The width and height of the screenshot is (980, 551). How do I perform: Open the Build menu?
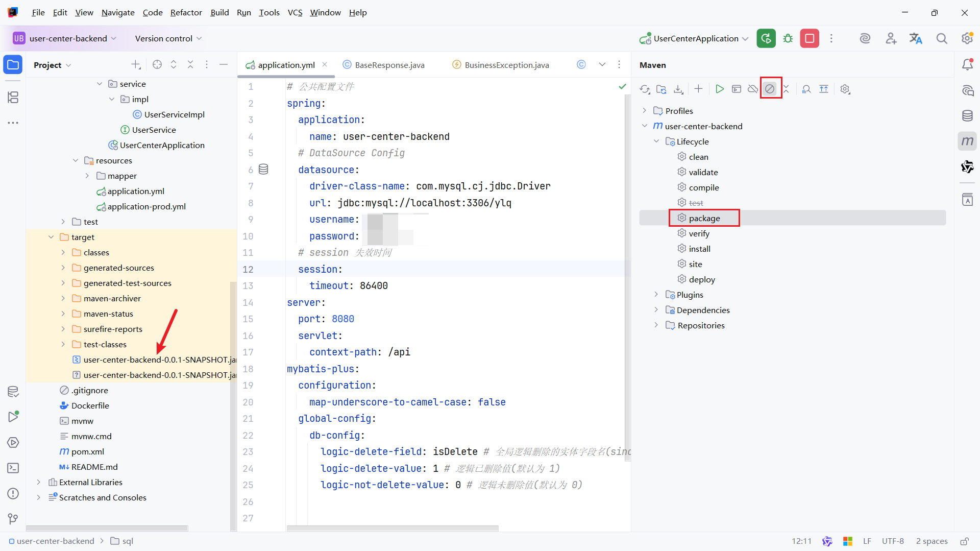click(x=219, y=12)
